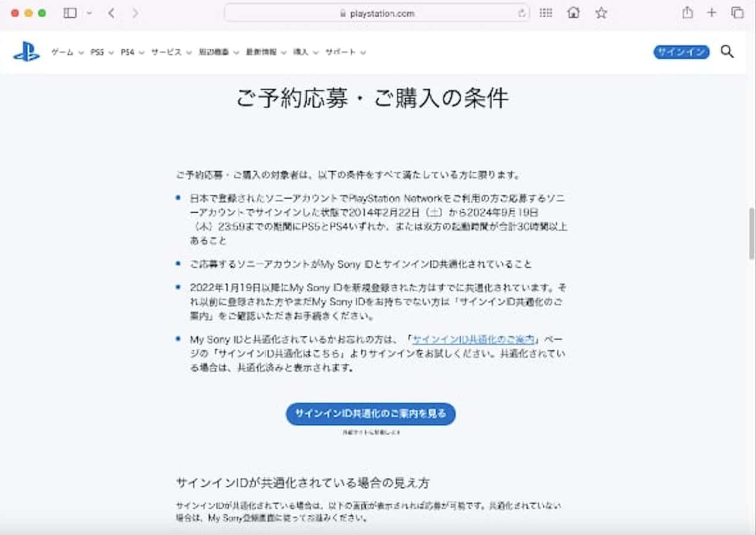Open the sidebar options chevron
Image resolution: width=756 pixels, height=535 pixels.
click(x=89, y=13)
